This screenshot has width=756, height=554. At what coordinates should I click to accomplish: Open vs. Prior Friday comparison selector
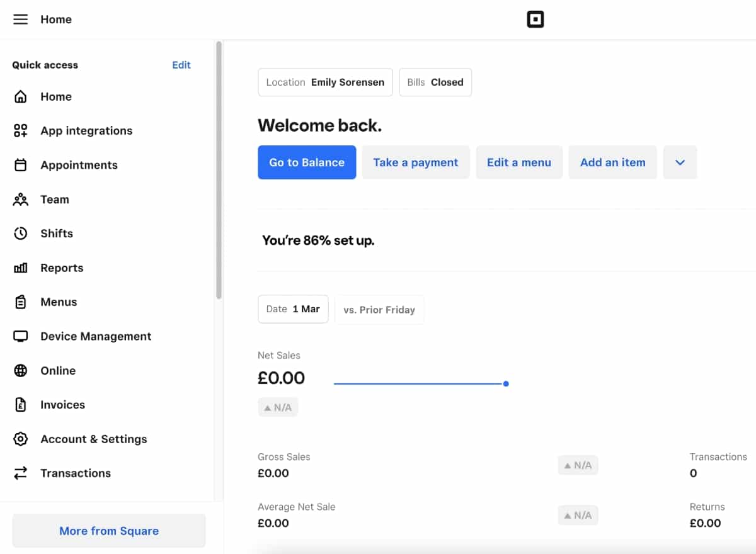[x=379, y=310]
